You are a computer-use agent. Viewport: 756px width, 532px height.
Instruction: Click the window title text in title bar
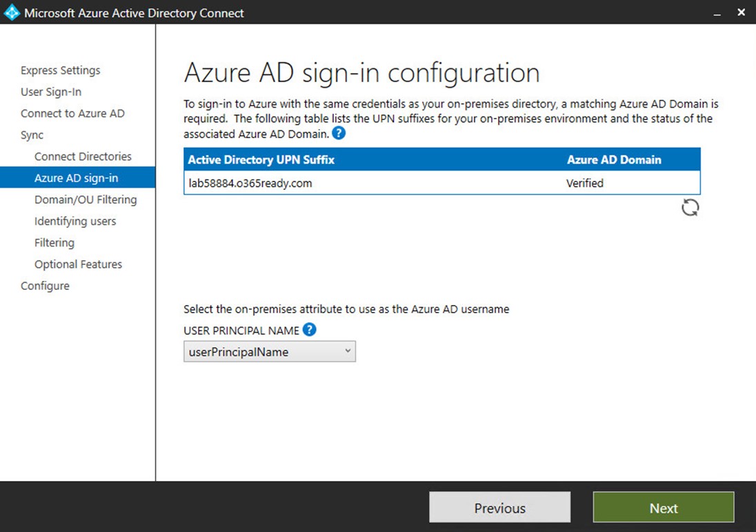point(134,13)
